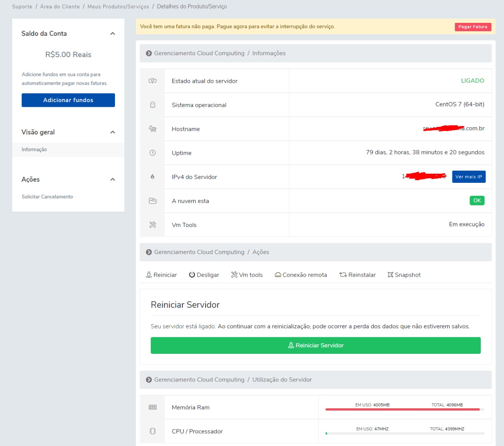Viewport: 504px width, 446px height.
Task: Click the 'TOTAL: 4399MHZ' label
Action: coord(447,429)
